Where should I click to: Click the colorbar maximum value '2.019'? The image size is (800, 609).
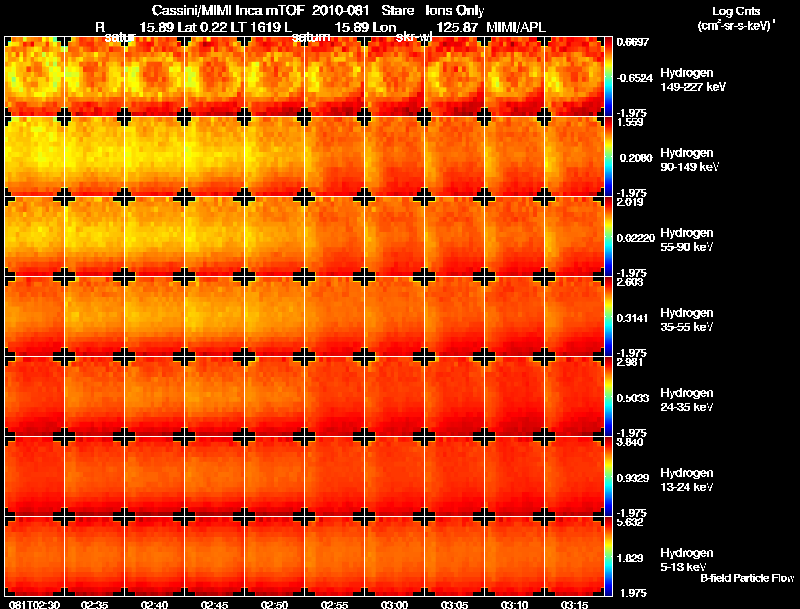pyautogui.click(x=630, y=202)
